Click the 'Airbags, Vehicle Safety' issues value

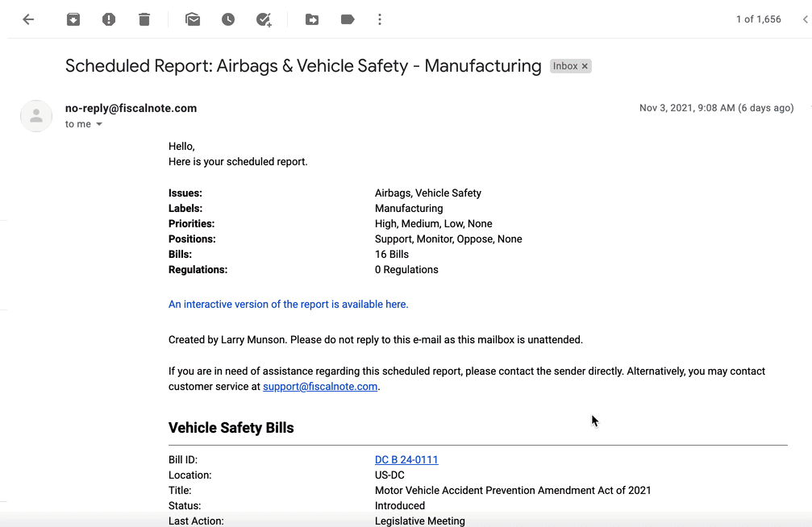pos(428,193)
